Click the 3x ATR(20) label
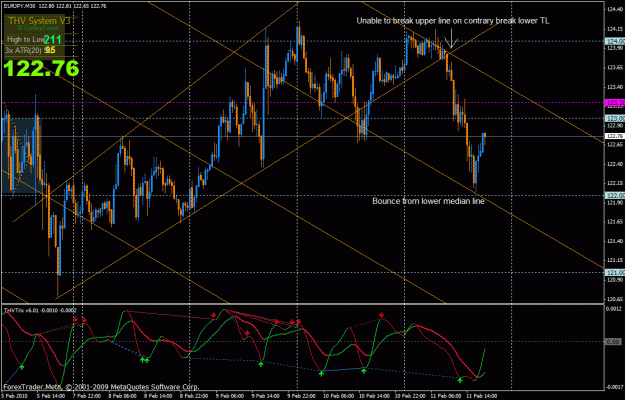 pos(24,50)
